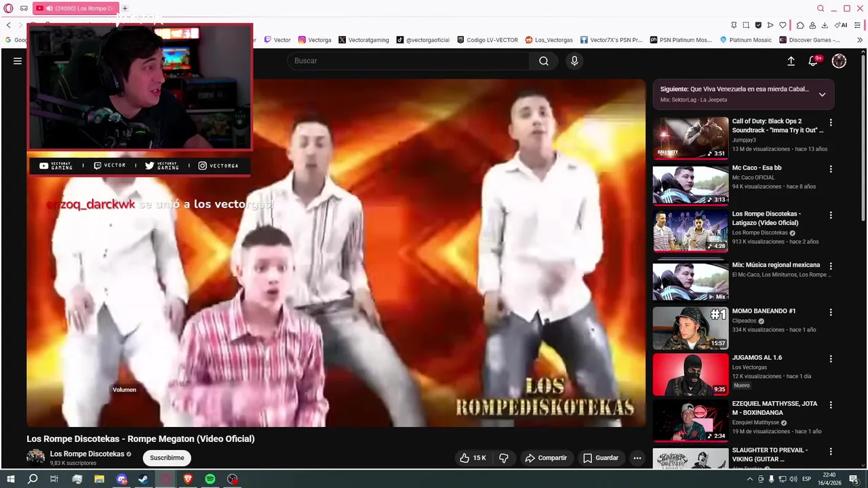
Task: Open Discover Games bookmark
Action: click(810, 40)
